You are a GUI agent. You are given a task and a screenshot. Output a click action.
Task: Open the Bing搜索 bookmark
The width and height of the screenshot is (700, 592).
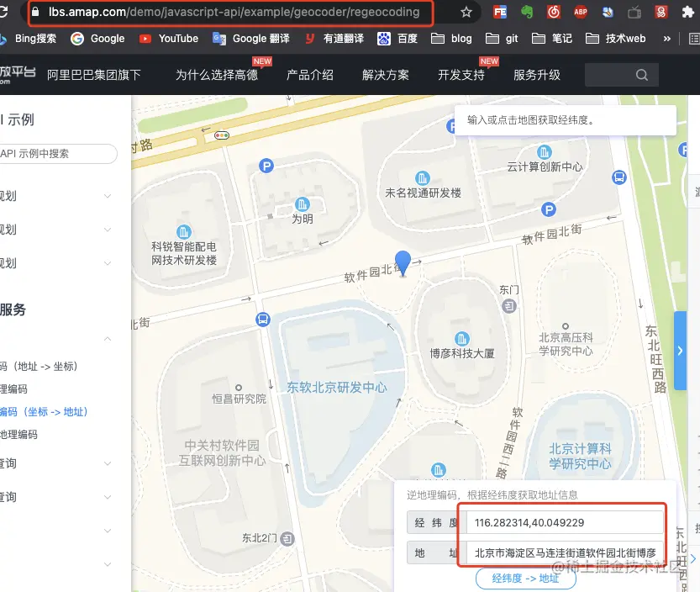[28, 39]
